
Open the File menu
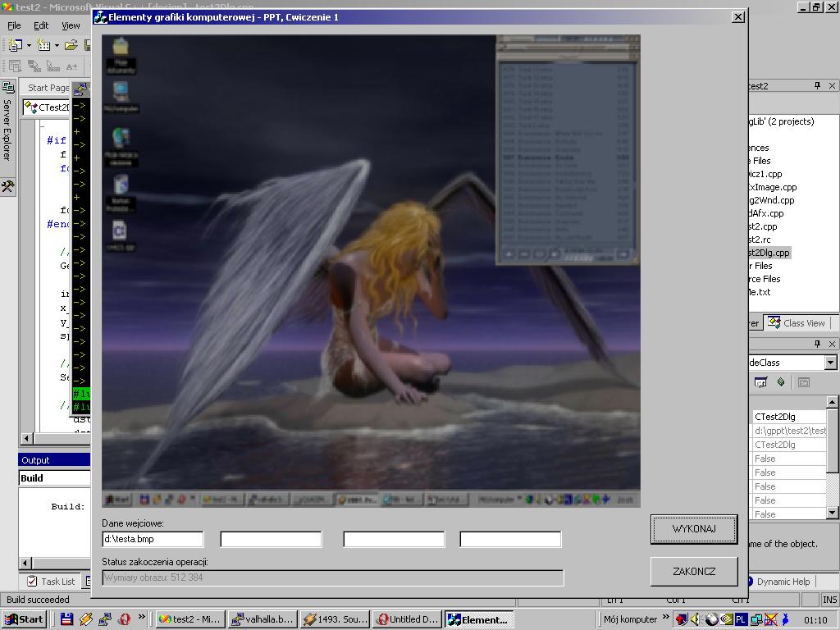point(14,25)
